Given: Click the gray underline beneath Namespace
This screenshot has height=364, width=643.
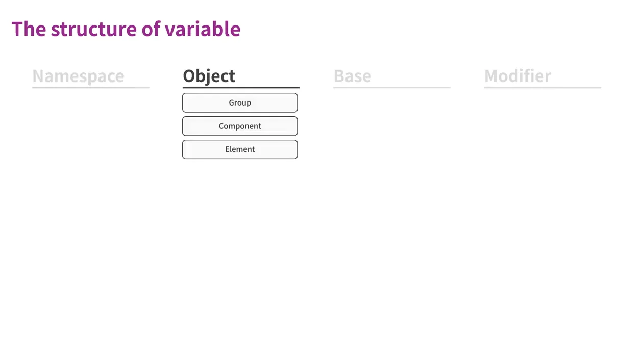Looking at the screenshot, I should [x=91, y=88].
